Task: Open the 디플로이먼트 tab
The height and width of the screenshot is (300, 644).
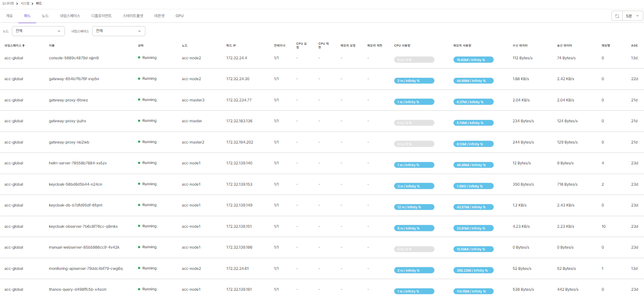Action: click(101, 16)
